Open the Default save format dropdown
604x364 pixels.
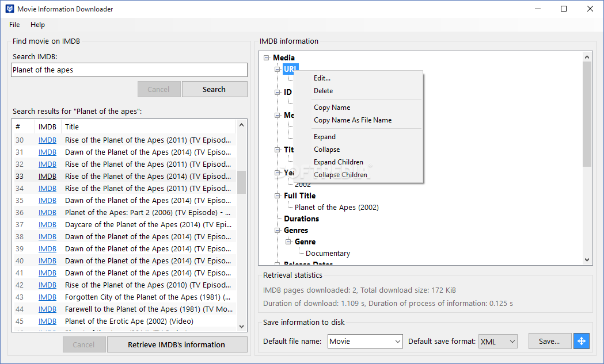click(x=497, y=342)
